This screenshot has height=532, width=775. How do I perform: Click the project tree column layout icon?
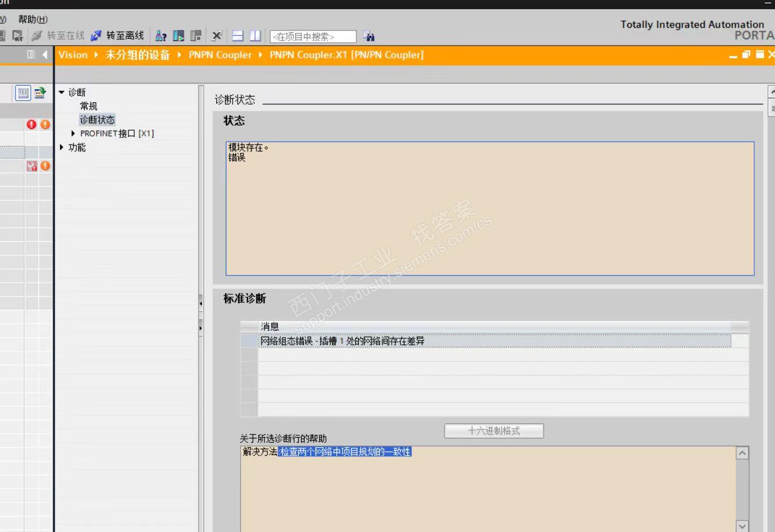[x=31, y=54]
